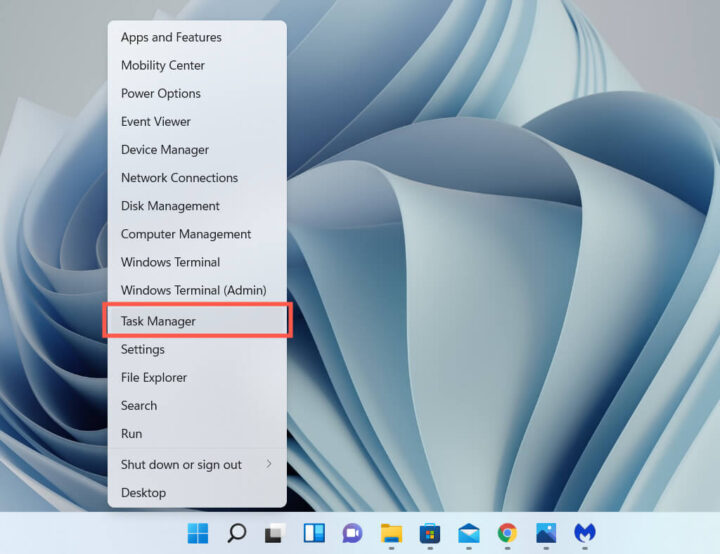Click the Windows Start button
The width and height of the screenshot is (720, 554).
point(198,533)
